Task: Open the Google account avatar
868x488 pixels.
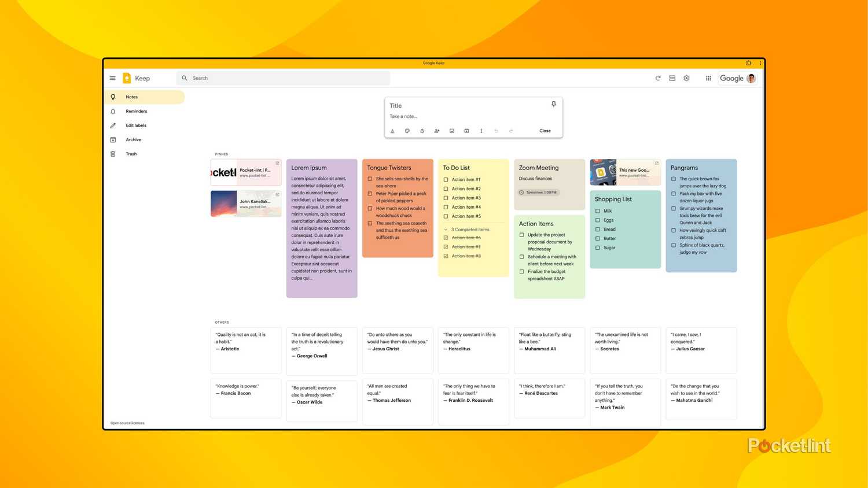Action: pyautogui.click(x=751, y=78)
